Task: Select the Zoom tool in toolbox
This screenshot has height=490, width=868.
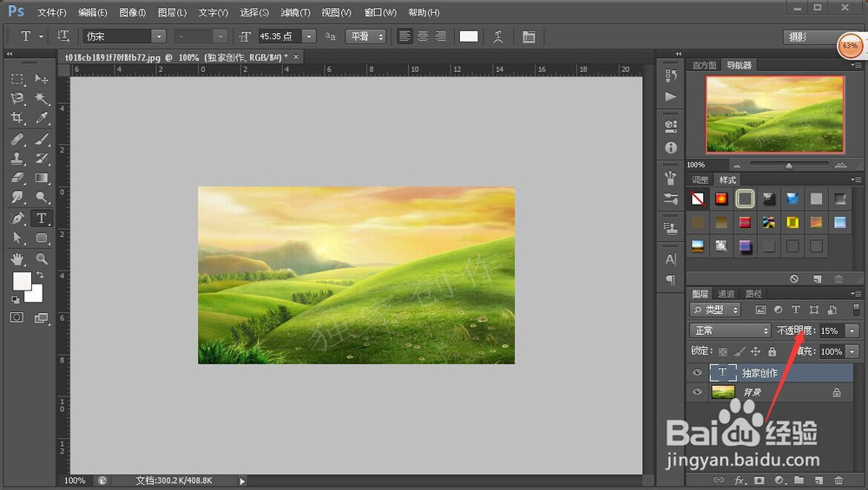Action: pyautogui.click(x=42, y=258)
